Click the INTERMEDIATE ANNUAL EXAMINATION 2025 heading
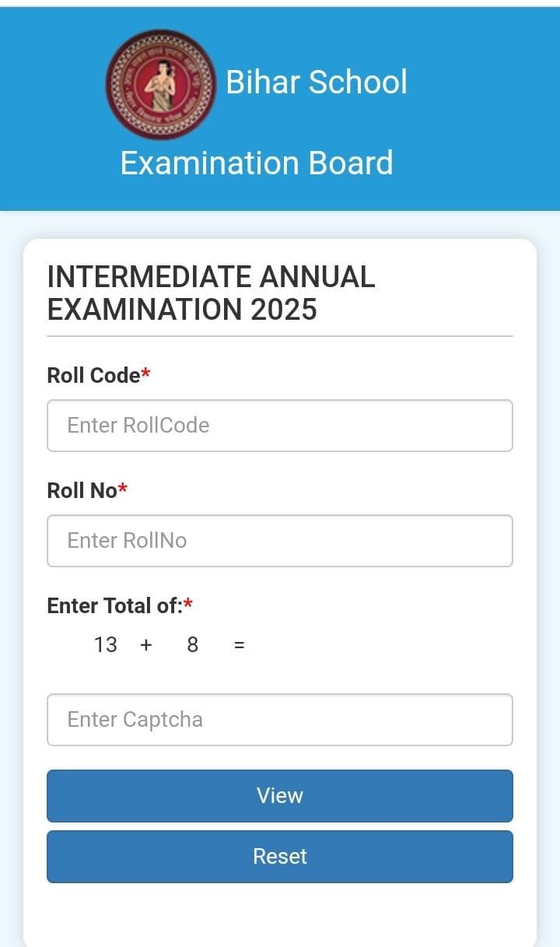560x947 pixels. [211, 293]
